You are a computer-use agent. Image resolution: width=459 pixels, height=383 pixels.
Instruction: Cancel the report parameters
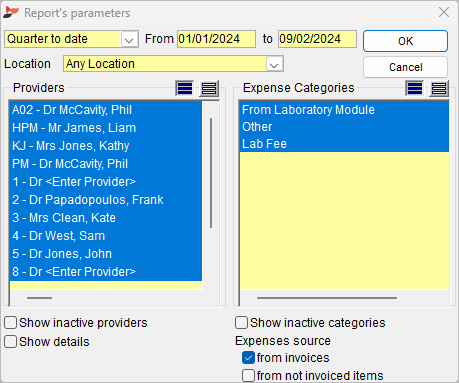405,67
